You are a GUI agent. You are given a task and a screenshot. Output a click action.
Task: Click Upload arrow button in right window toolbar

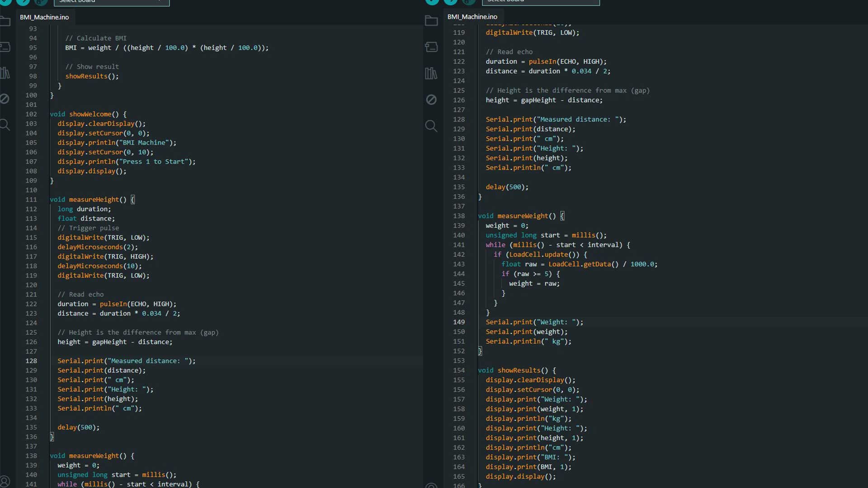pyautogui.click(x=450, y=1)
